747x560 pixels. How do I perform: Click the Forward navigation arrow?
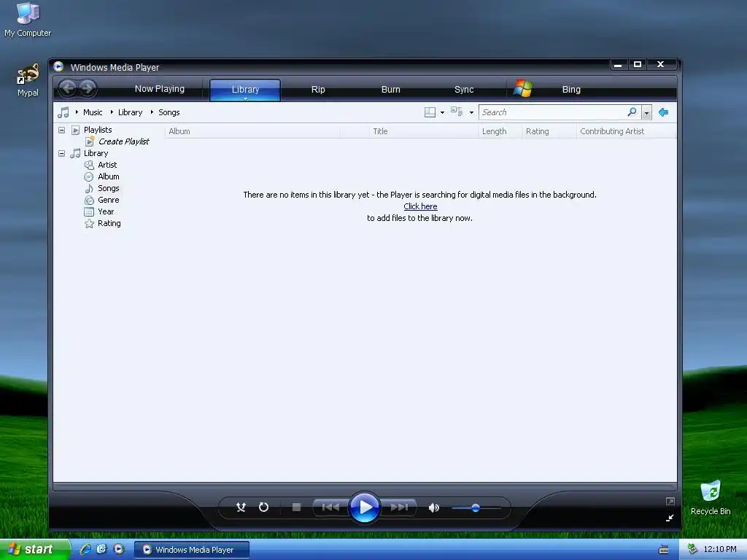coord(88,88)
